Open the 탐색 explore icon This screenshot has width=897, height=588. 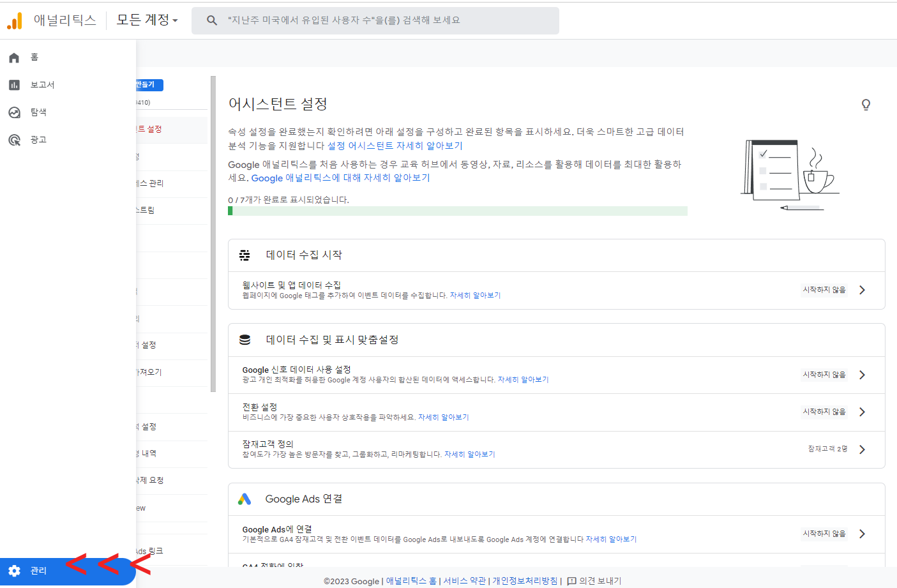click(x=14, y=112)
